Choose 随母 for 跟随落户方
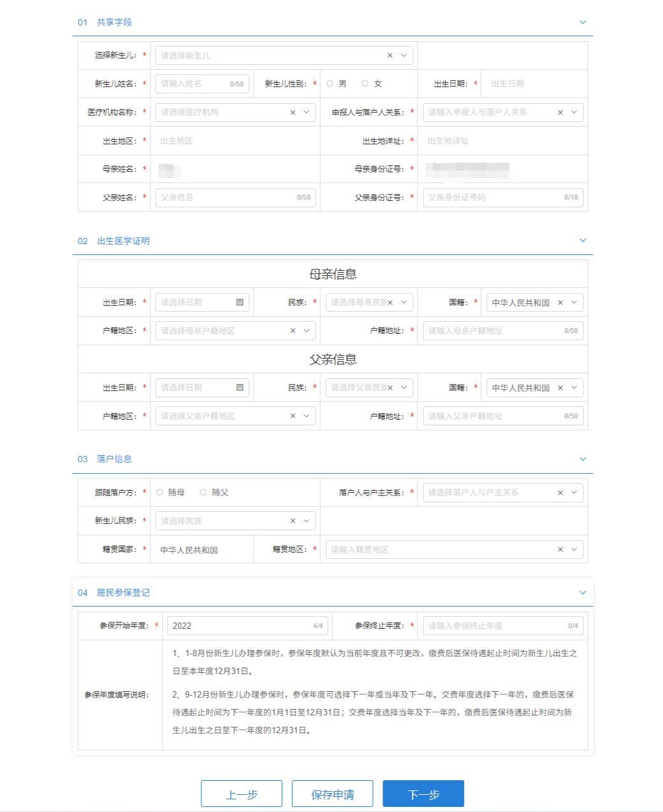The height and width of the screenshot is (812, 663). pyautogui.click(x=160, y=493)
